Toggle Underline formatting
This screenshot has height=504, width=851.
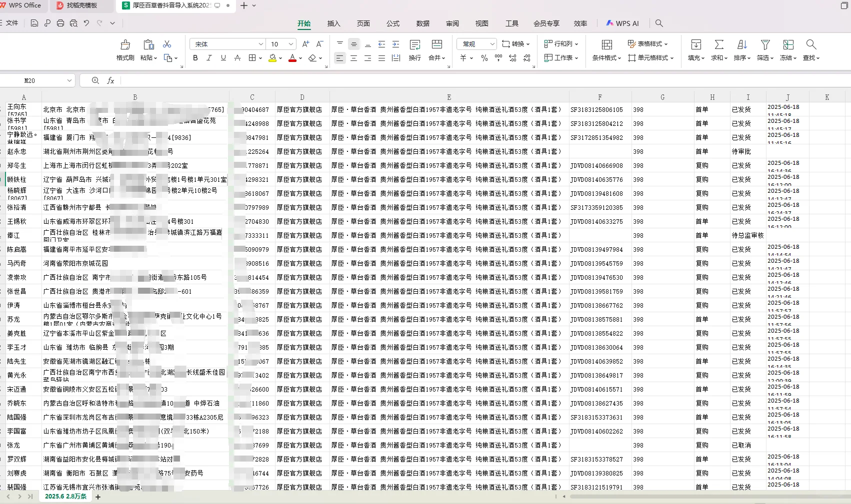point(223,58)
